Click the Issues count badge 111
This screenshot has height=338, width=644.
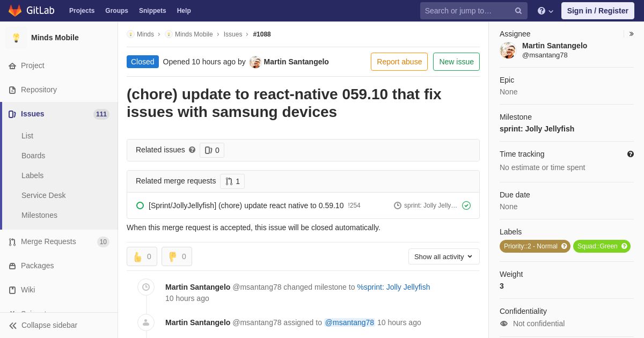[101, 114]
